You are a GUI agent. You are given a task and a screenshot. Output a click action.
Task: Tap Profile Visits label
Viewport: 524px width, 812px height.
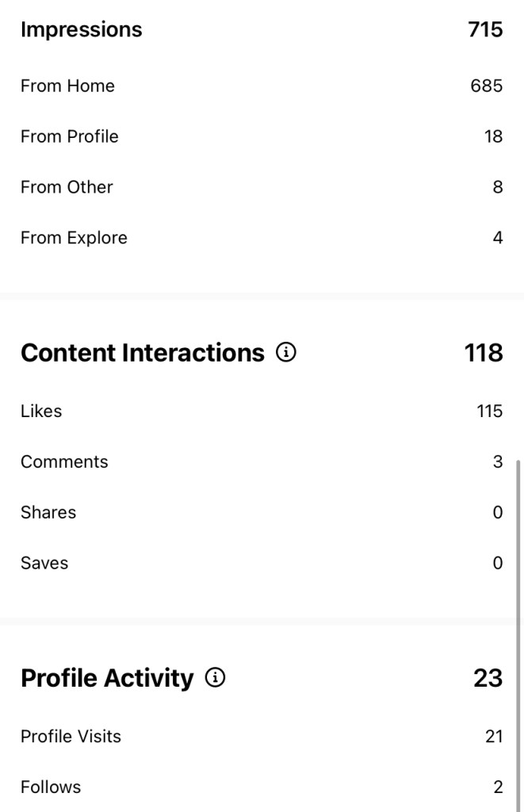pyautogui.click(x=71, y=736)
